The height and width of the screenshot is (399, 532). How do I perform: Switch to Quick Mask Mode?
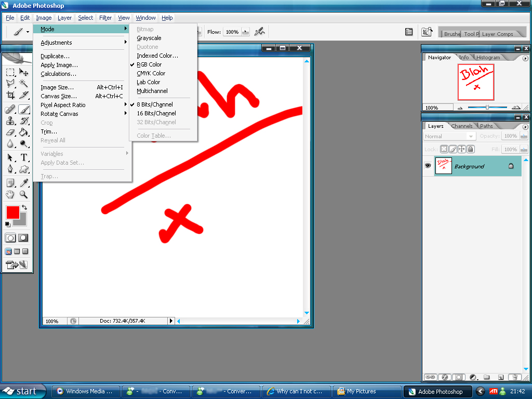23,238
